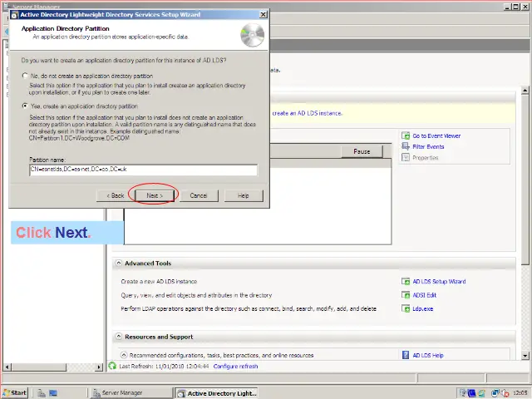Click the red shield tray icon
This screenshot has height=399, width=532.
[505, 393]
